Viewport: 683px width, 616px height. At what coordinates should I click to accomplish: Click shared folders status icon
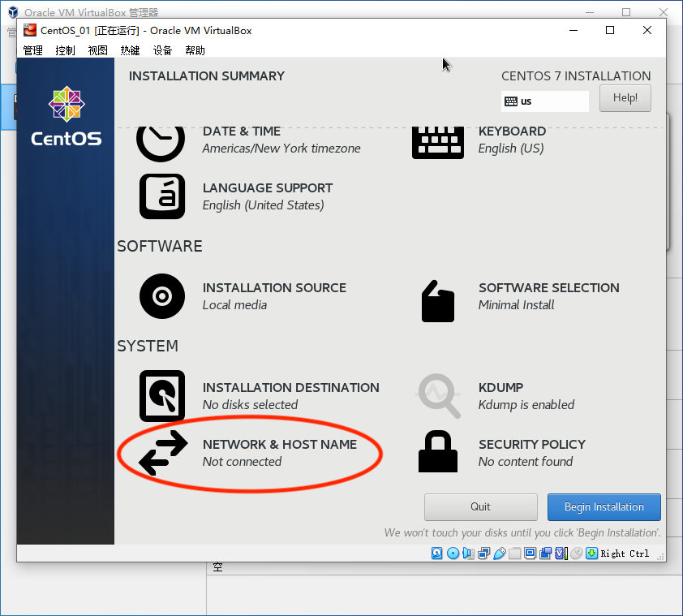click(x=515, y=554)
